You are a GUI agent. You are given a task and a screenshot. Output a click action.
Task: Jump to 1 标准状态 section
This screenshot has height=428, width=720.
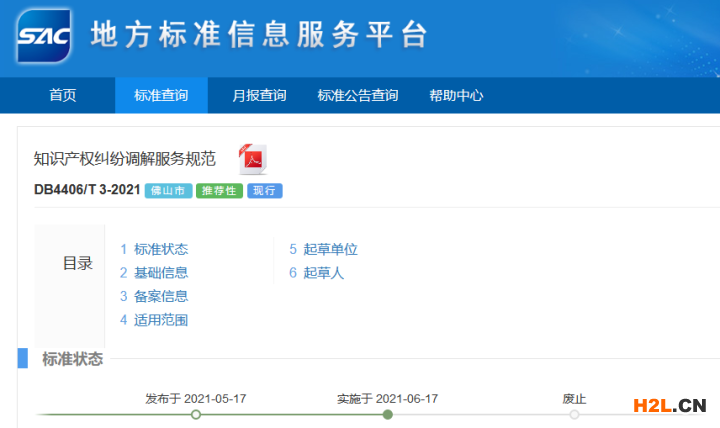click(154, 249)
